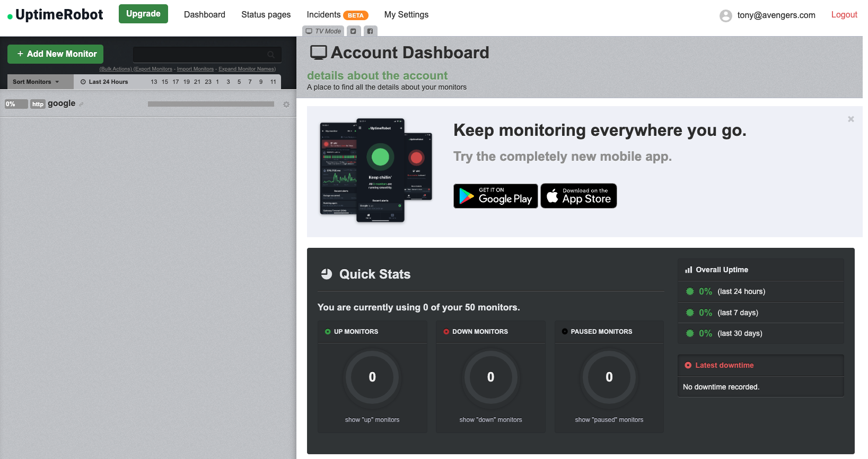The height and width of the screenshot is (459, 868).
Task: Open the Status pages menu item
Action: 266,15
